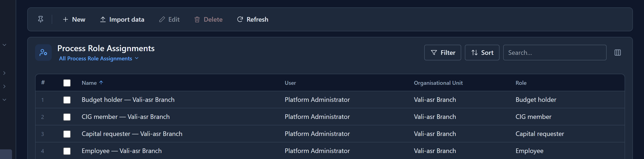The height and width of the screenshot is (159, 644).
Task: Open 'CIG member — Vali-asr Branch' record
Action: [x=126, y=117]
